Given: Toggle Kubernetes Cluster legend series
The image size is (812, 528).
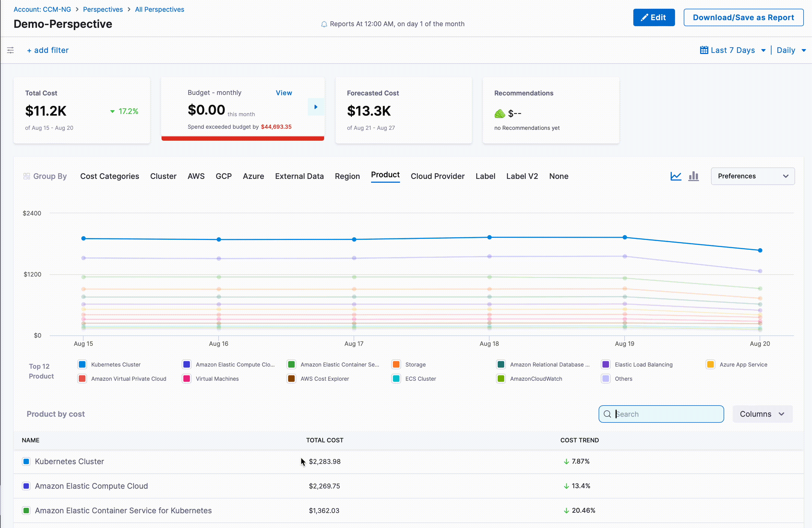Looking at the screenshot, I should [x=82, y=364].
